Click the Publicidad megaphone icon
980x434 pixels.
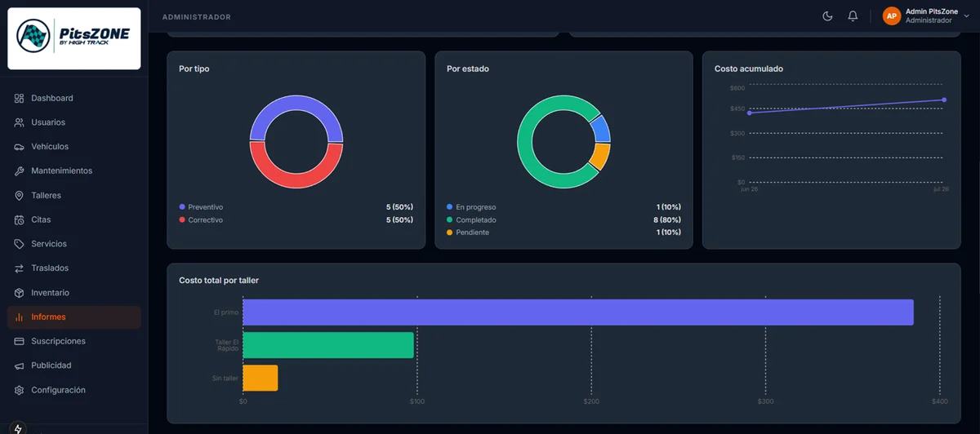[19, 365]
